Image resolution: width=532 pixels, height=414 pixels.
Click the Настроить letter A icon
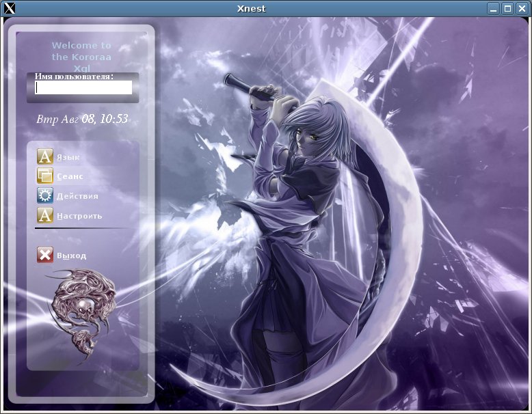[x=44, y=215]
